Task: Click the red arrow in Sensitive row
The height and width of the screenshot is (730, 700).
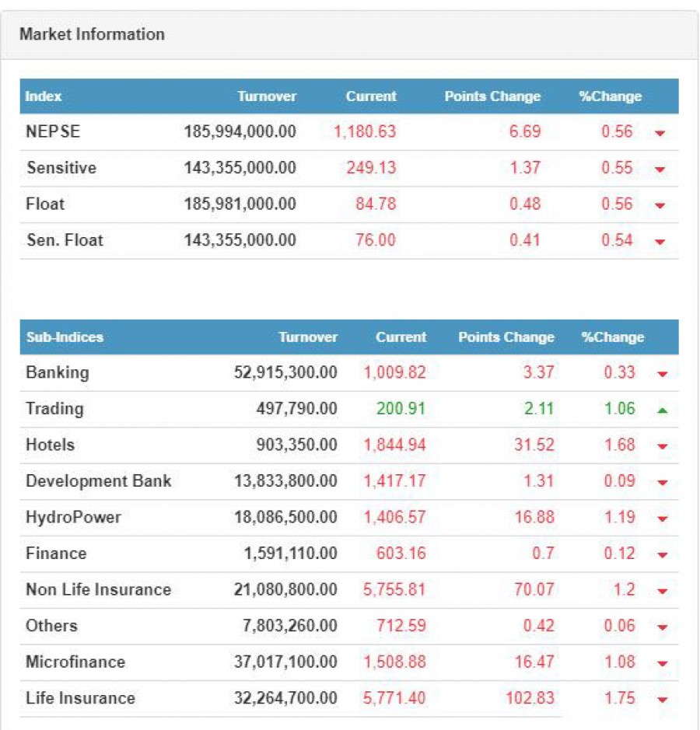Action: (x=660, y=169)
